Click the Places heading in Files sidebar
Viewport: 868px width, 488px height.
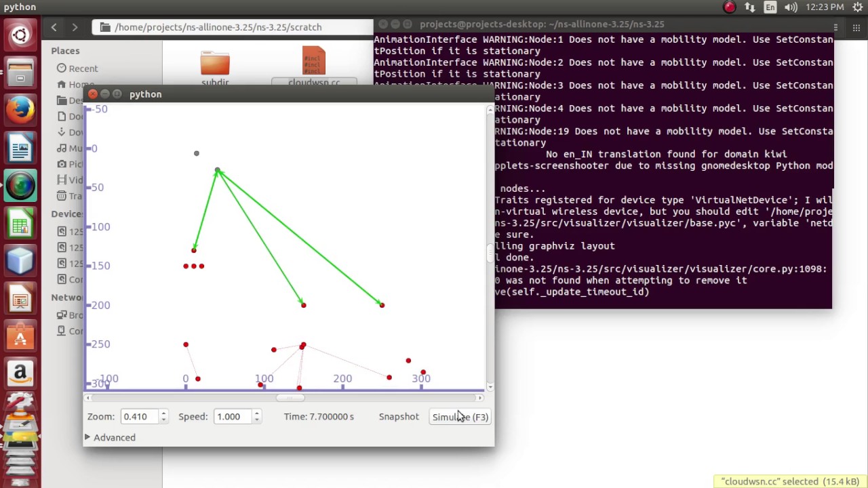click(65, 51)
